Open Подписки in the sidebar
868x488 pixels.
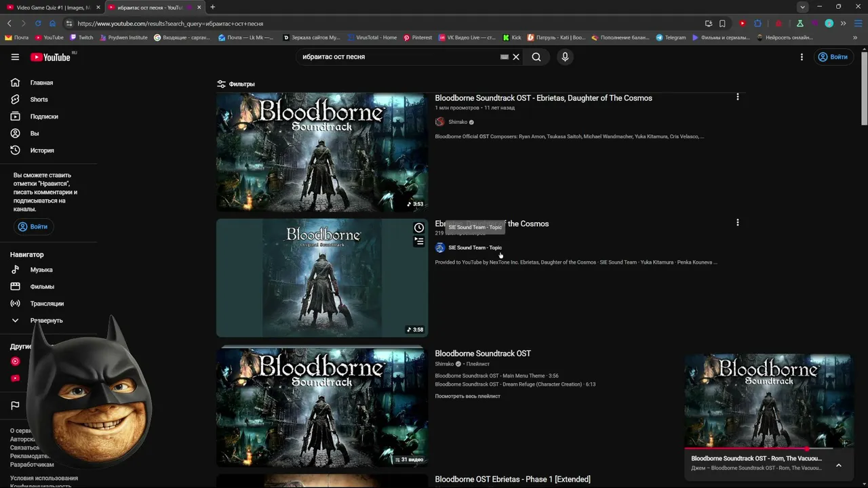click(44, 117)
